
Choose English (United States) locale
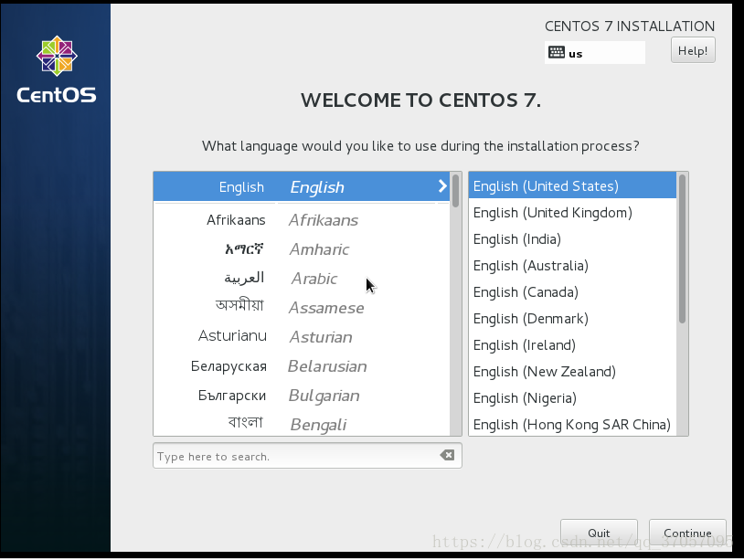(572, 185)
